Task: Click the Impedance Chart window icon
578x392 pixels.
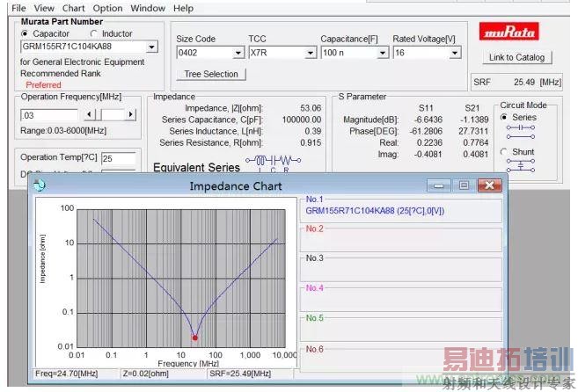Action: pyautogui.click(x=39, y=185)
